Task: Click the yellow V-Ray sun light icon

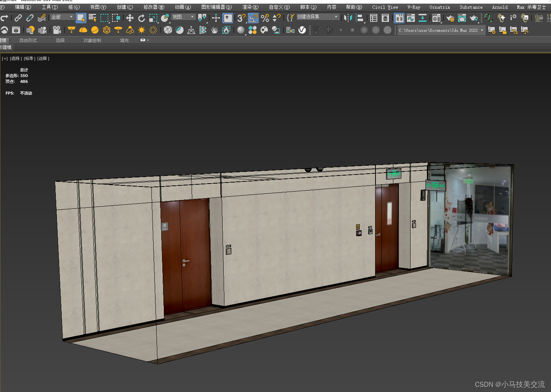Action: tap(142, 30)
